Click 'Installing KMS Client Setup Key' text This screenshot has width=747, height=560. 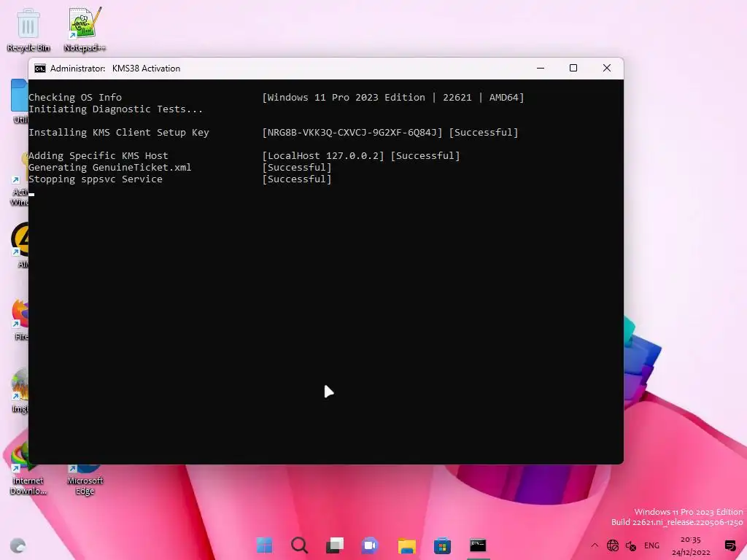pyautogui.click(x=119, y=133)
